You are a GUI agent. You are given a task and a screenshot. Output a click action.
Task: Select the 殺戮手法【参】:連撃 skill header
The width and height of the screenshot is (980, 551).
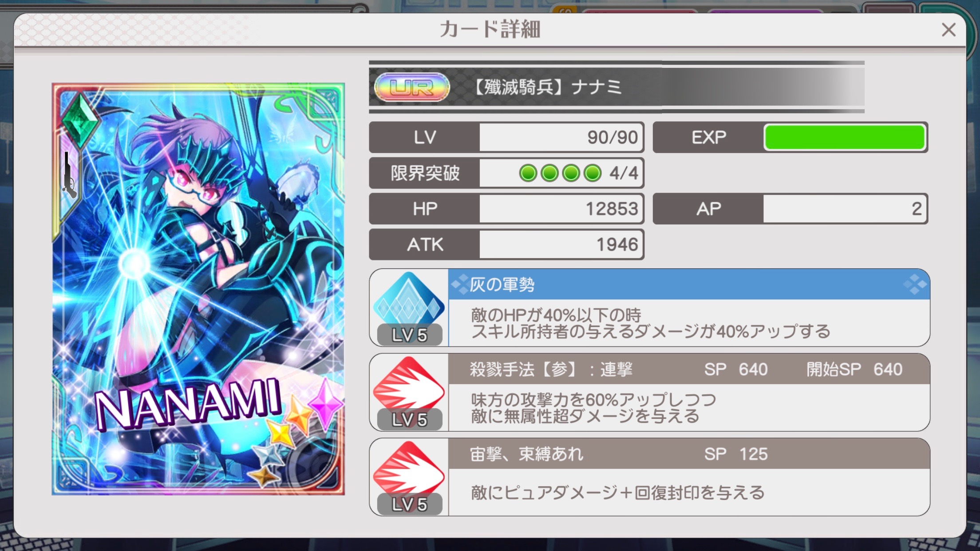pos(689,369)
